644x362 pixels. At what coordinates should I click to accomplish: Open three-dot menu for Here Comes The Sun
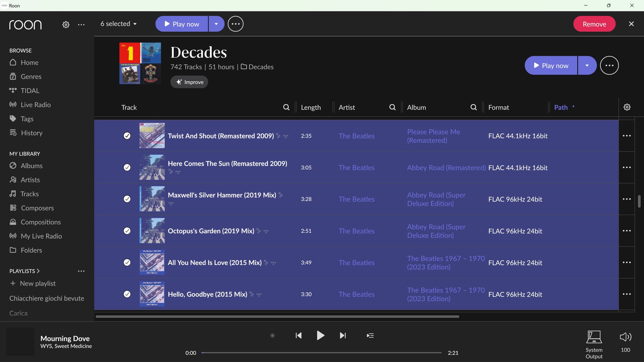[627, 167]
